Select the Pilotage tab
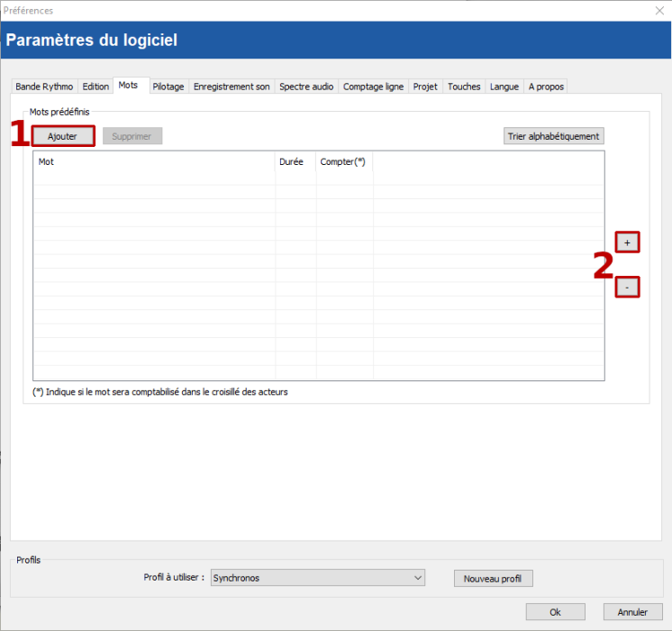The height and width of the screenshot is (631, 672). 168,87
